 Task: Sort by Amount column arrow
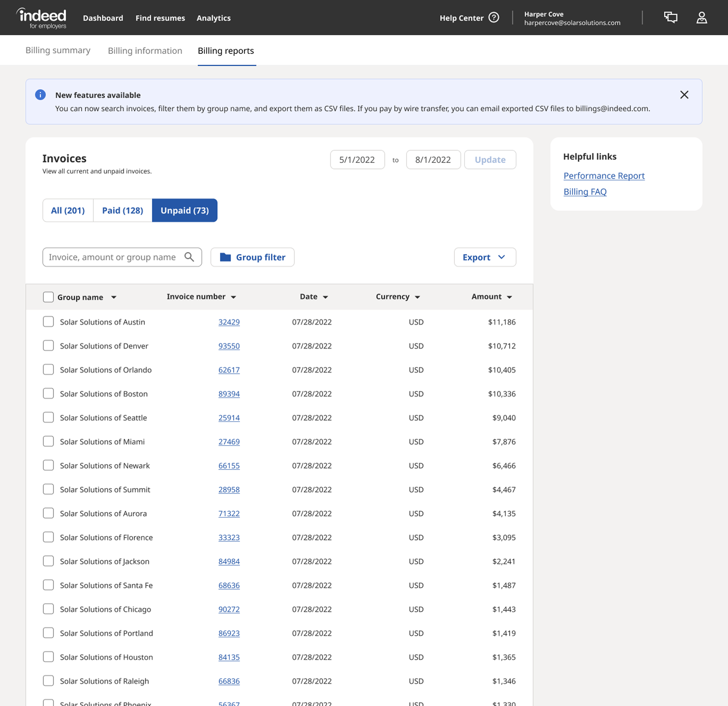[x=509, y=297]
